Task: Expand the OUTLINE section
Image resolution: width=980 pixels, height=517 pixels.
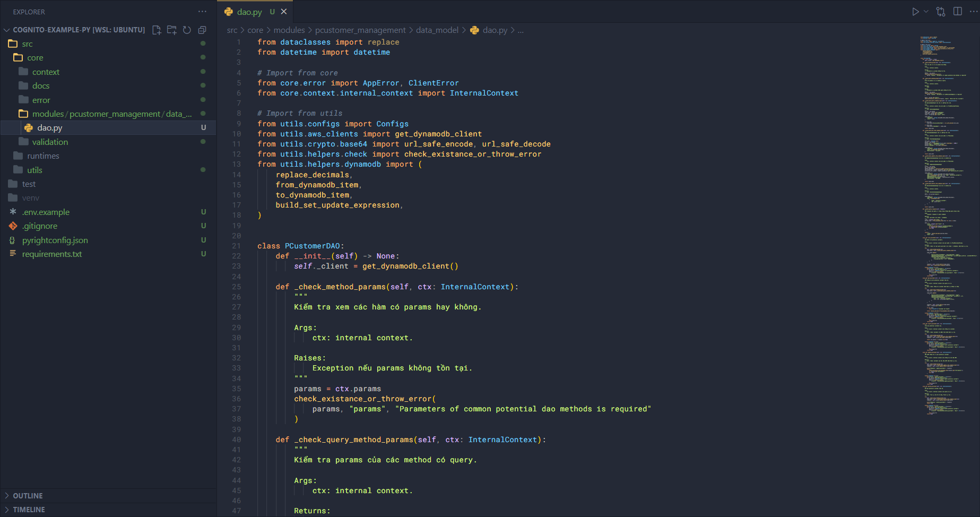Action: [28, 496]
